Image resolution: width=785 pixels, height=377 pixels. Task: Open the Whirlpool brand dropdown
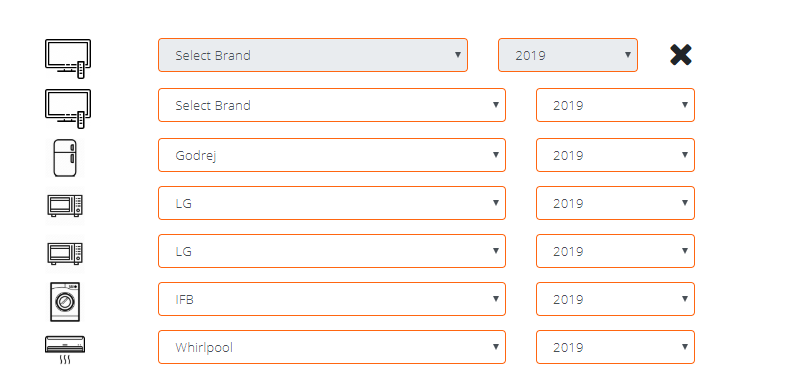point(332,347)
